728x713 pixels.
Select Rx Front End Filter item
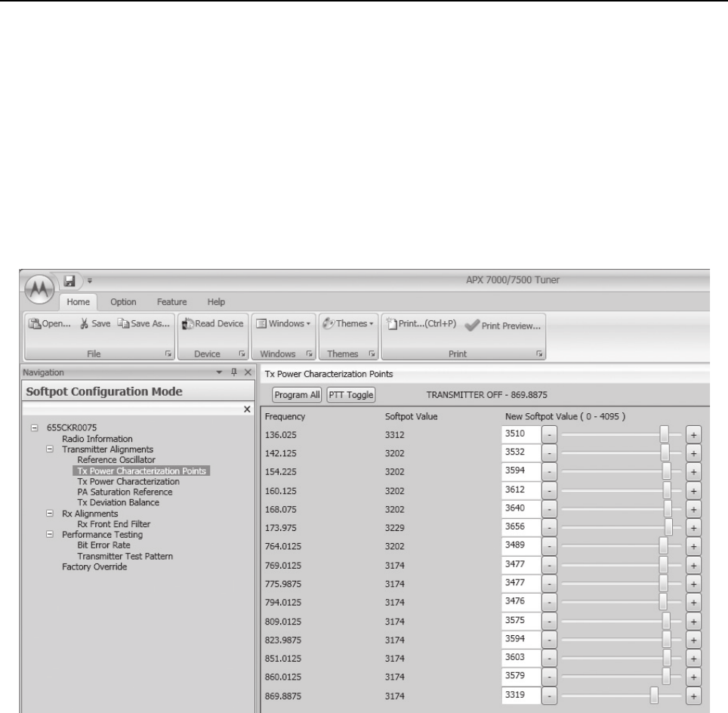pos(114,524)
